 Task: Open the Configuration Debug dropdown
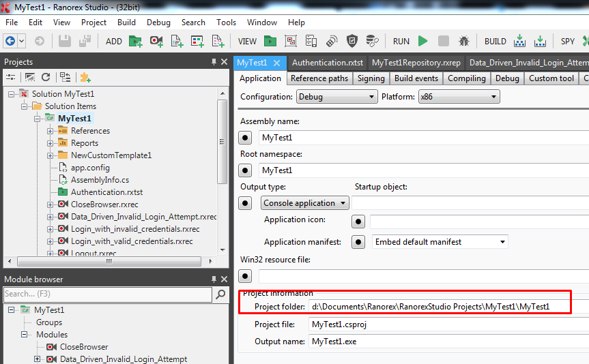pyautogui.click(x=337, y=97)
